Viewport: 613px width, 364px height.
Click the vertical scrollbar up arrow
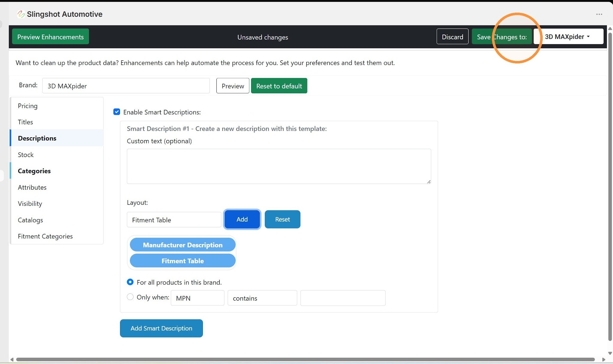coord(610,29)
